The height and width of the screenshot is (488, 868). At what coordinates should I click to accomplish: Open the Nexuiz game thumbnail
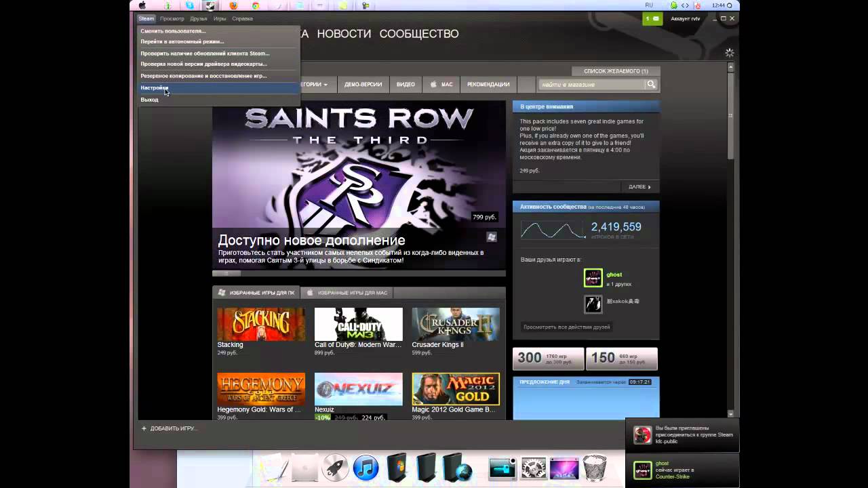[358, 389]
